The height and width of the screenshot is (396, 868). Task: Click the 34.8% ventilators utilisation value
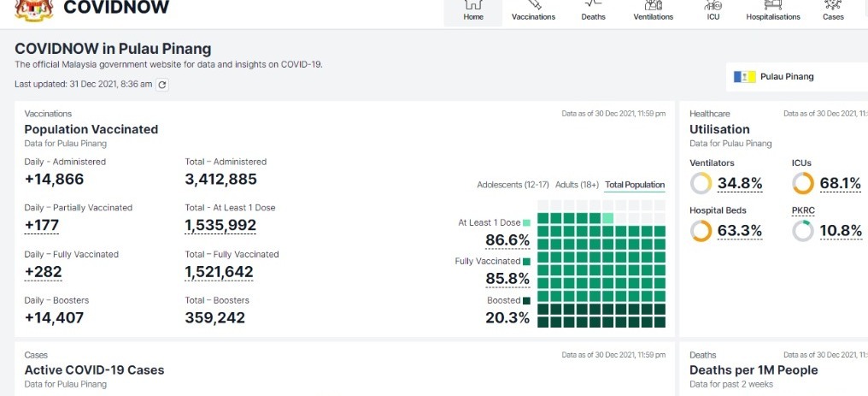[740, 183]
